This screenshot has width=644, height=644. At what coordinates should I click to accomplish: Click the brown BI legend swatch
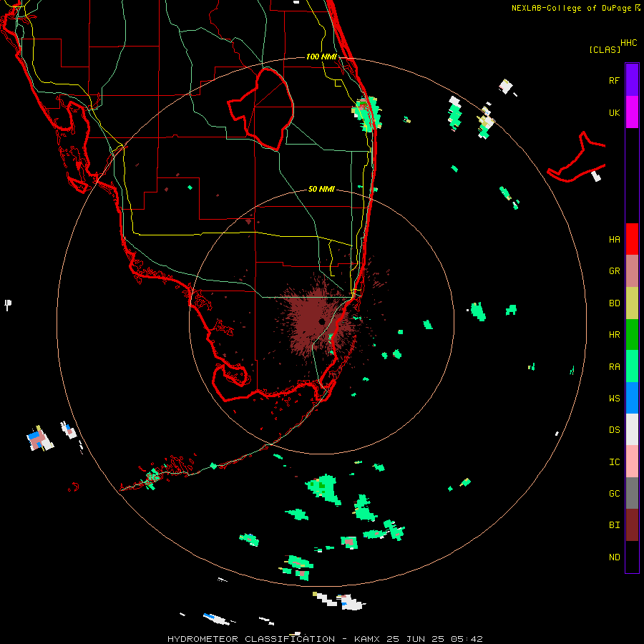[632, 525]
